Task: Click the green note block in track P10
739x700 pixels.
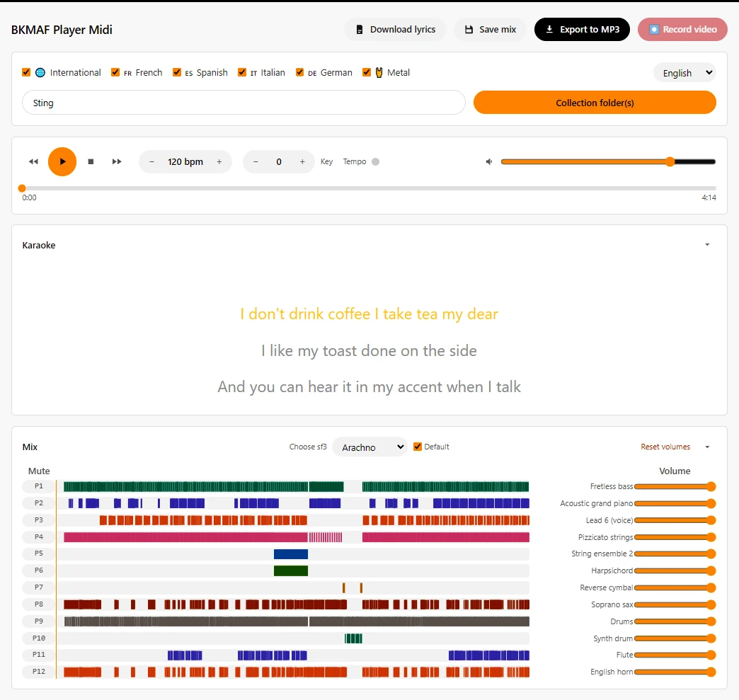Action: tap(353, 638)
